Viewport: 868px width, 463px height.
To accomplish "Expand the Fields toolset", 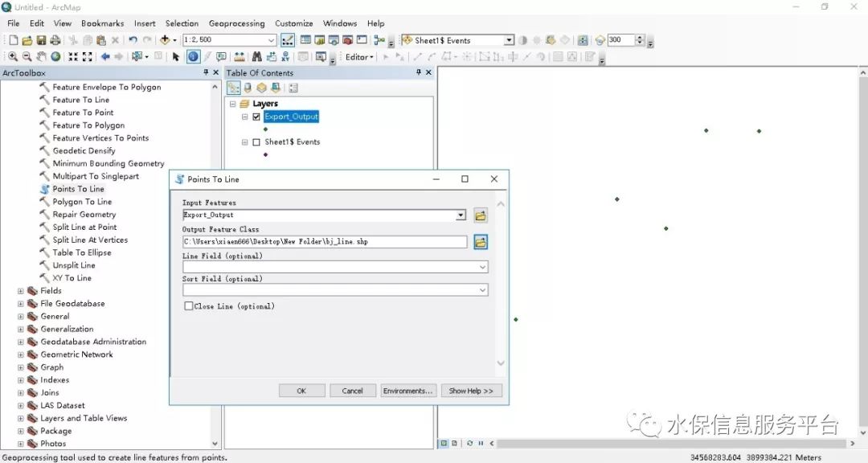I will click(20, 291).
